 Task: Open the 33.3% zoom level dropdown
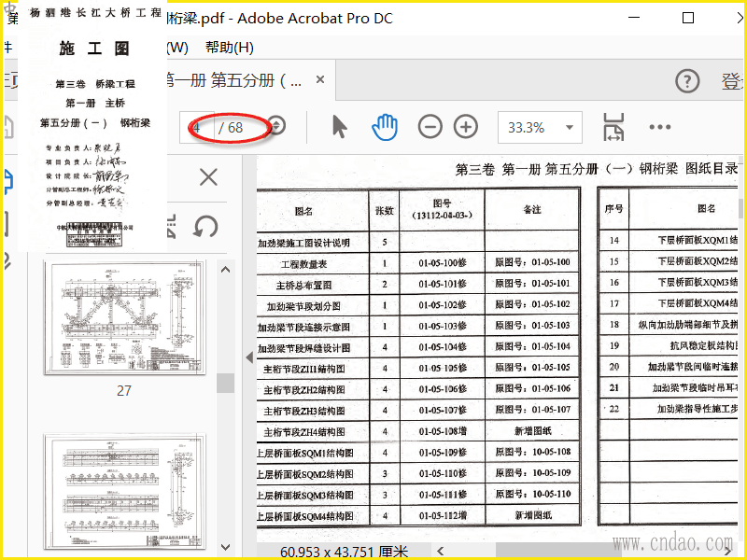point(540,127)
